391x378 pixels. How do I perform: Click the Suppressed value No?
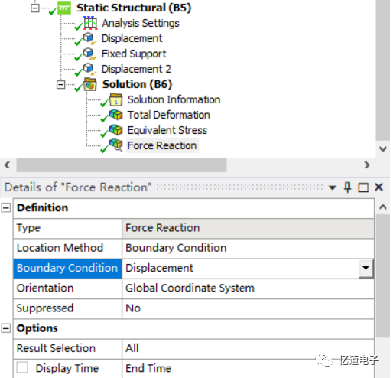pos(133,308)
